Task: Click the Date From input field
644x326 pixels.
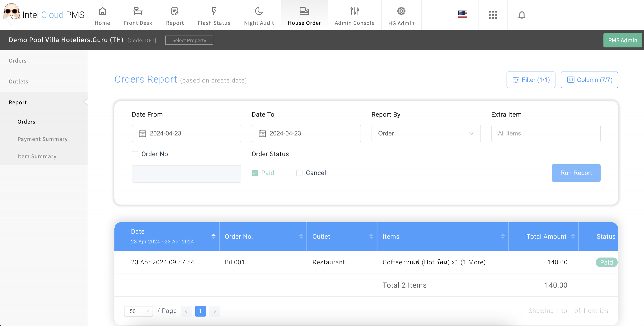Action: pos(187,133)
